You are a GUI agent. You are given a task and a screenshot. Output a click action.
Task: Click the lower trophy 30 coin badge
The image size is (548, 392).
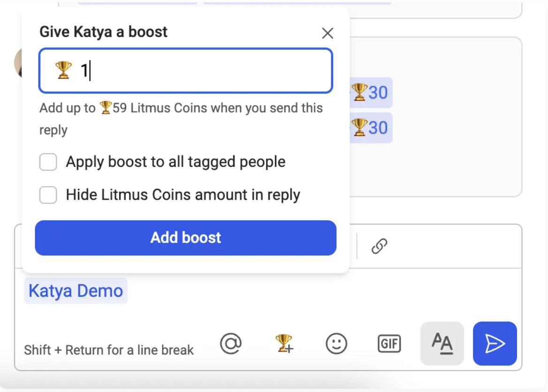370,128
